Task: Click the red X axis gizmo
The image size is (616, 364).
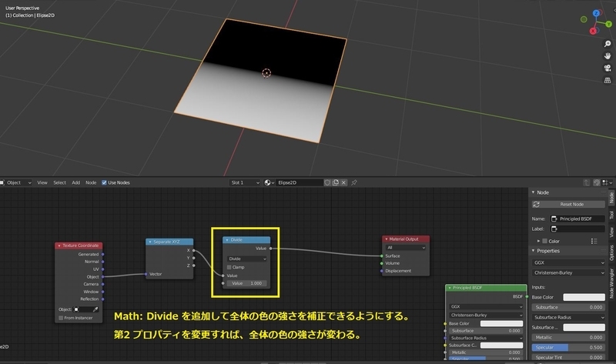Action: (x=593, y=31)
